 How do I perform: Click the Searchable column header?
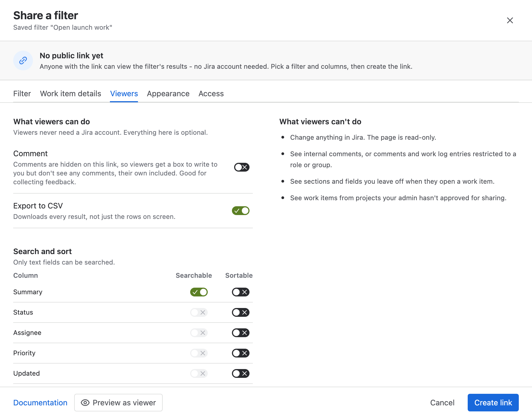194,276
